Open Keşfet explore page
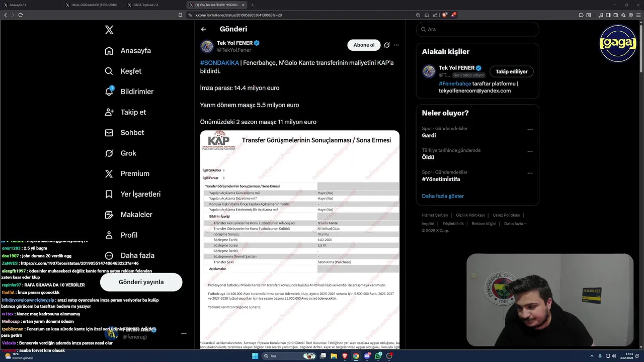The image size is (644, 362). pos(123,71)
